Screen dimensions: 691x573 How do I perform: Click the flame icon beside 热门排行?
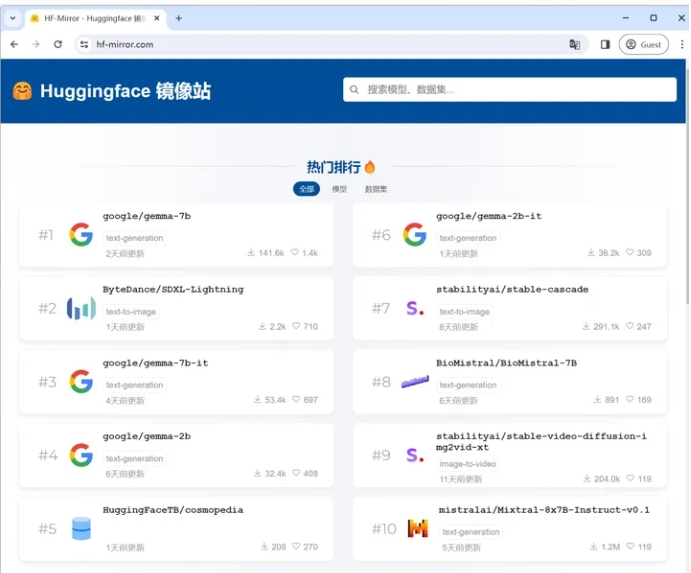[x=370, y=167]
